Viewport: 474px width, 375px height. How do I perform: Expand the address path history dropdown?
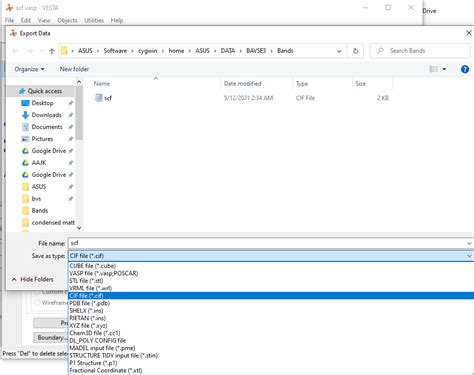click(339, 51)
